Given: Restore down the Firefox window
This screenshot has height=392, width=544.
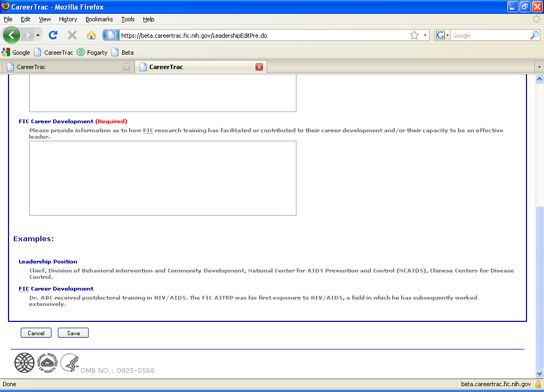Looking at the screenshot, I should (524, 6).
